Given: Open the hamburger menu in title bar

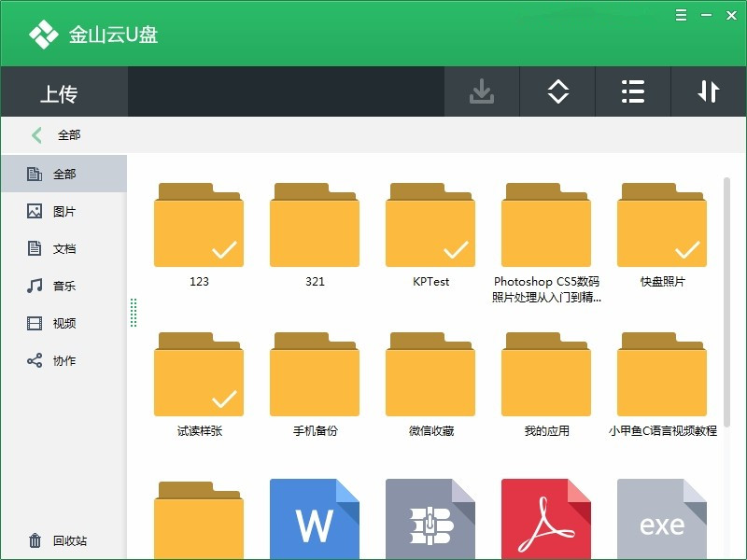Looking at the screenshot, I should [x=682, y=15].
